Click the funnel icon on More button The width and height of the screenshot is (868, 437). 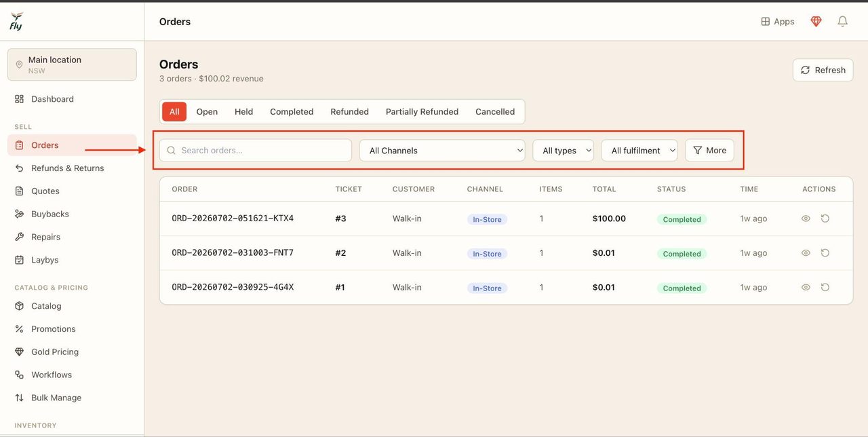pyautogui.click(x=697, y=151)
